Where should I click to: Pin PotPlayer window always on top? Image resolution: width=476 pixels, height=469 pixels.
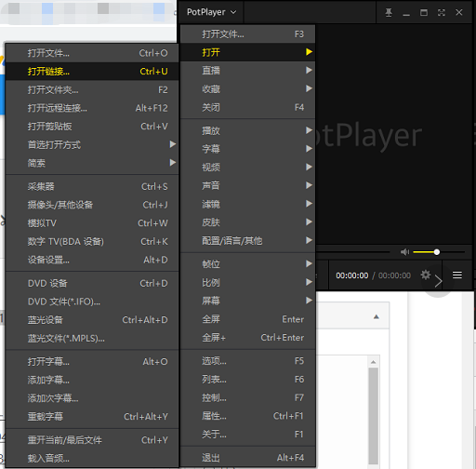point(389,12)
